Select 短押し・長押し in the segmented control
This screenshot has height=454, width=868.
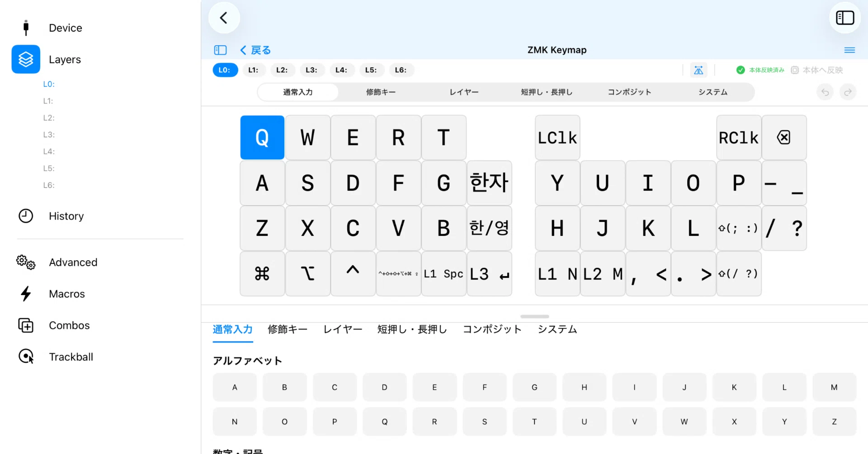tap(547, 92)
